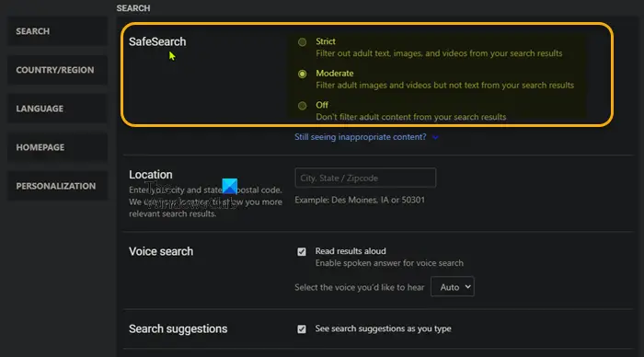Viewport: 644px width, 357px height.
Task: Click 'Filter out adult text, images, and videos' description
Action: [x=439, y=53]
